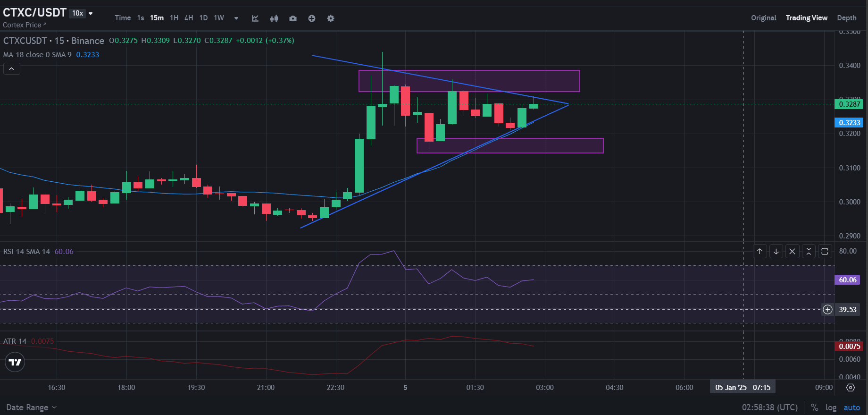
Task: Collapse the indicator legend chevron
Action: tap(12, 69)
